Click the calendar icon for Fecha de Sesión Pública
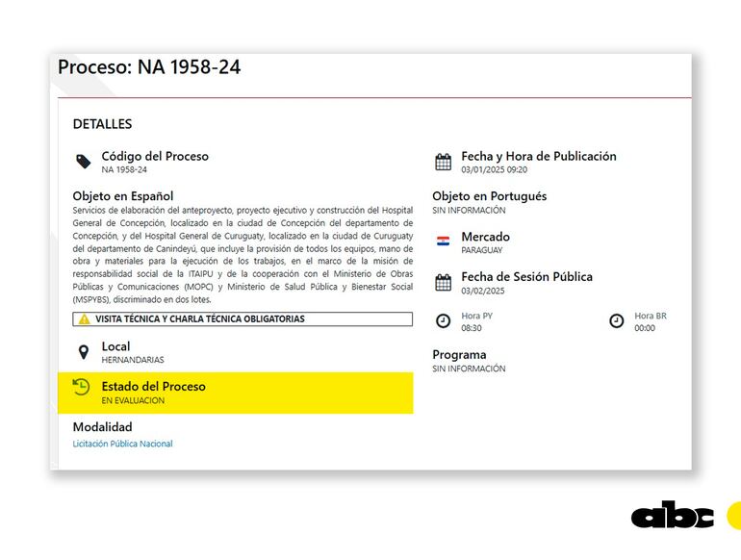Image resolution: width=741 pixels, height=560 pixels. click(443, 282)
